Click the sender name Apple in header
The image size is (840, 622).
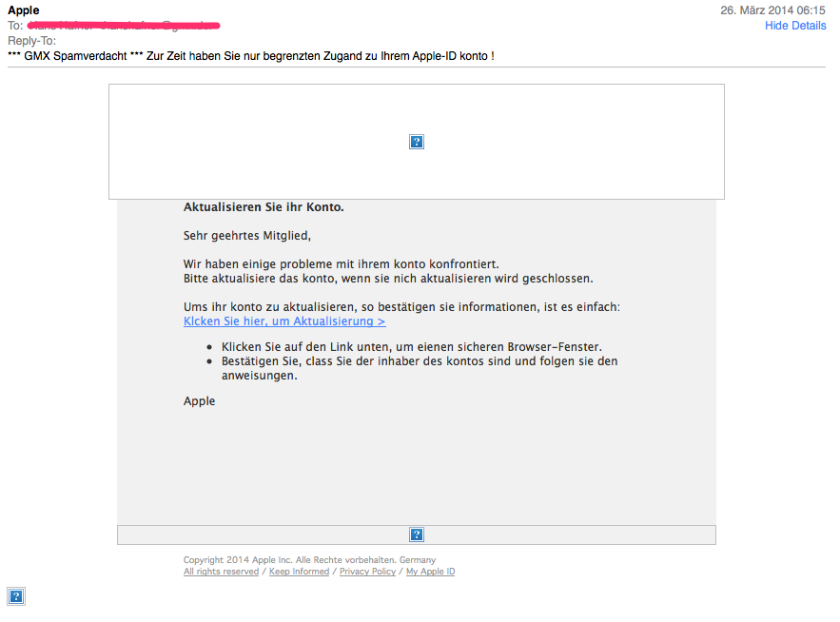tap(24, 10)
